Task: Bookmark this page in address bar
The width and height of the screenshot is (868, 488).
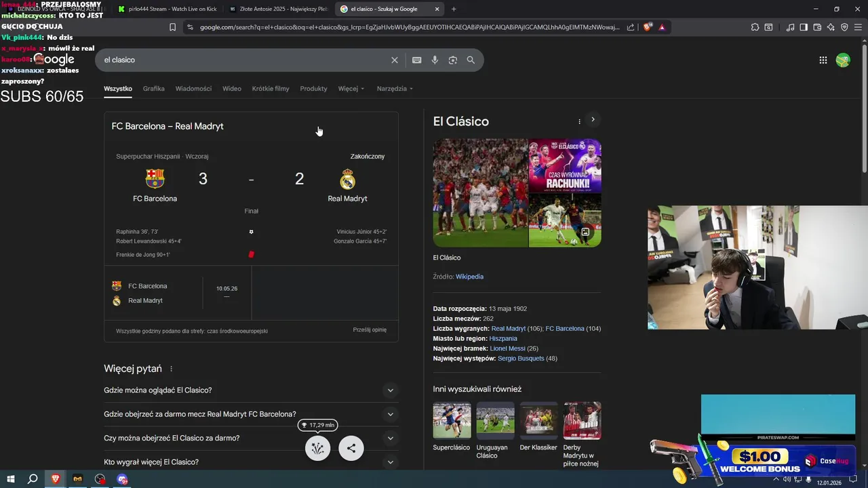Action: click(x=173, y=27)
